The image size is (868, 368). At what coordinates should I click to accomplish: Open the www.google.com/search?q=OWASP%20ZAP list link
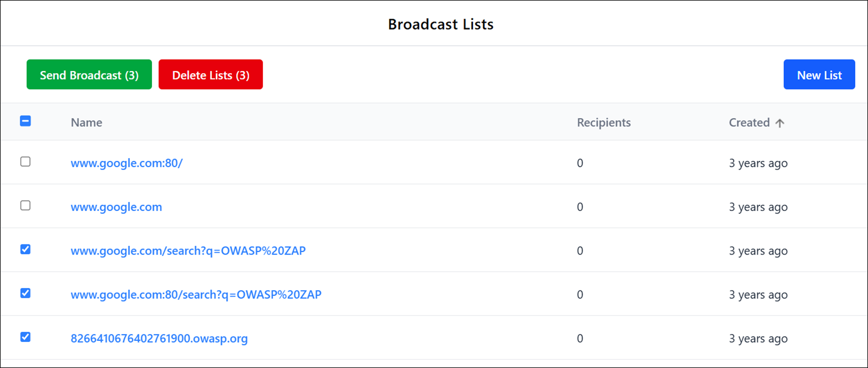coord(188,251)
